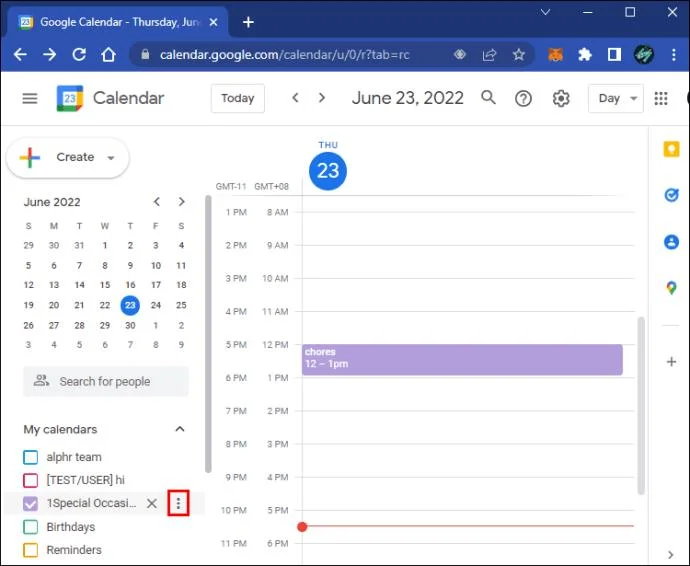The image size is (690, 566).
Task: Click browser back arrow
Action: tap(20, 55)
